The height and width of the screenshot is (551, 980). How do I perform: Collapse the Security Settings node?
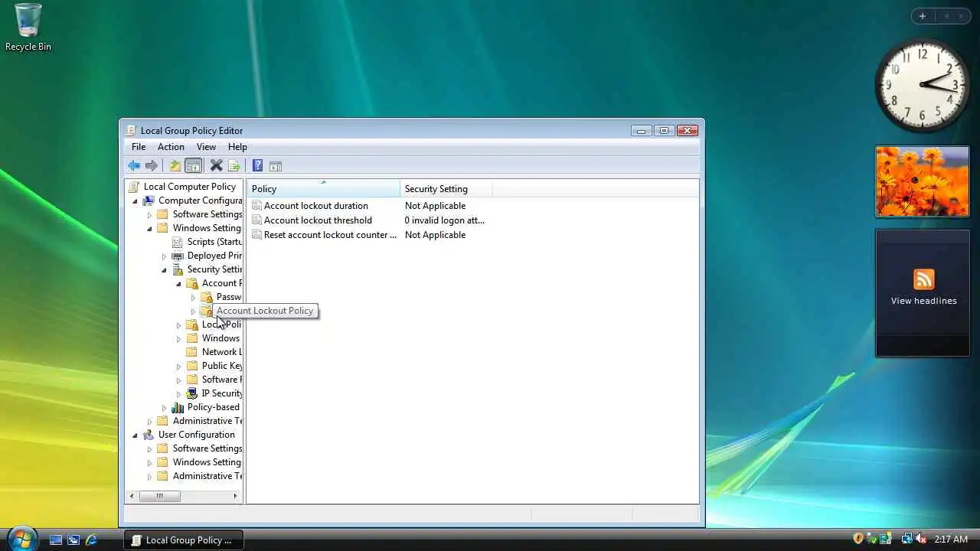(x=165, y=269)
